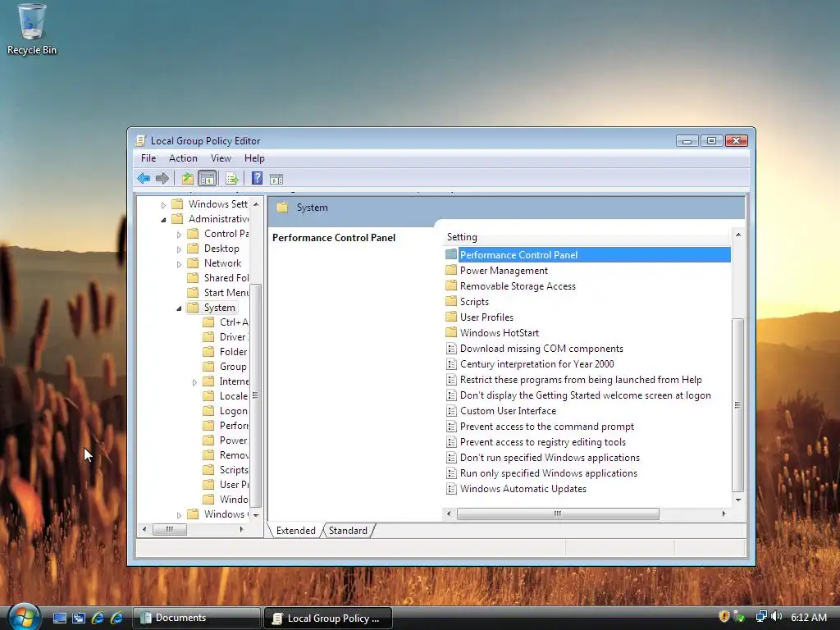The width and height of the screenshot is (840, 630).
Task: Select Logon under System tree
Action: click(234, 411)
